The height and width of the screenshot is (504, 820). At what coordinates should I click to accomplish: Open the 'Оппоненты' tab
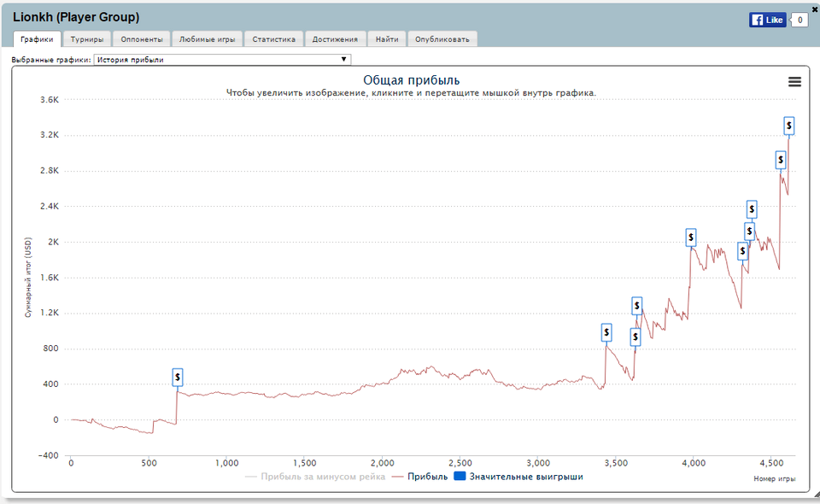point(142,39)
